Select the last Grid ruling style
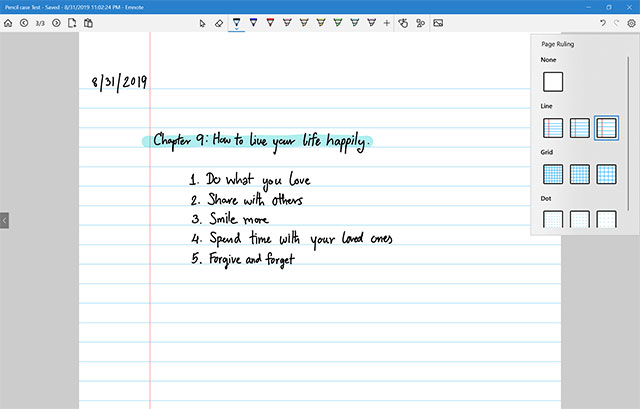Viewport: 640px width, 409px height. click(x=605, y=174)
